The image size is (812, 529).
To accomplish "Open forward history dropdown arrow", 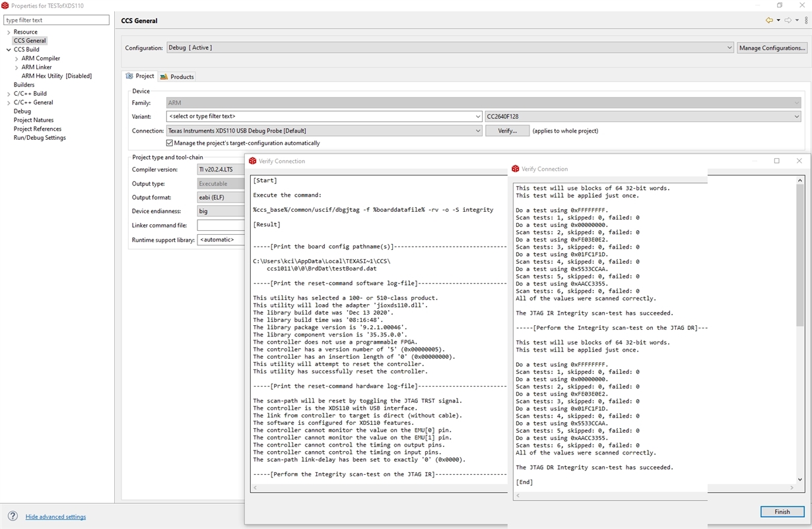I will click(x=797, y=20).
